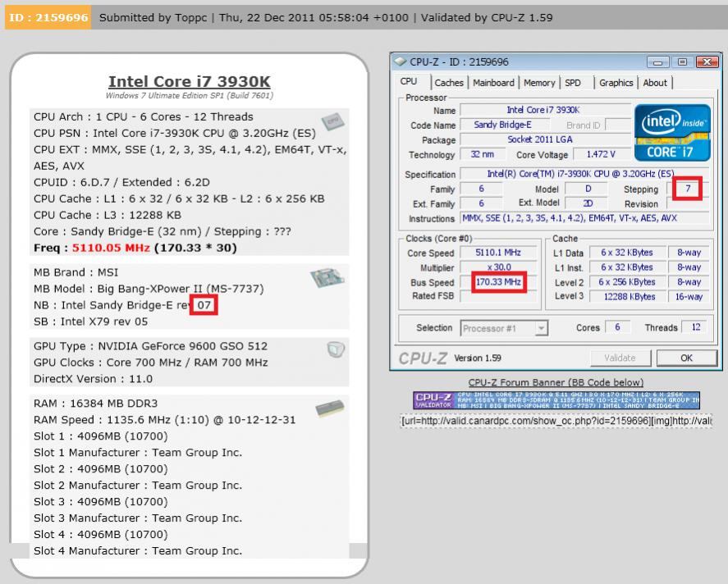Image resolution: width=728 pixels, height=584 pixels.
Task: Click the Bus Speed 170.33 MHz value
Action: pos(498,282)
